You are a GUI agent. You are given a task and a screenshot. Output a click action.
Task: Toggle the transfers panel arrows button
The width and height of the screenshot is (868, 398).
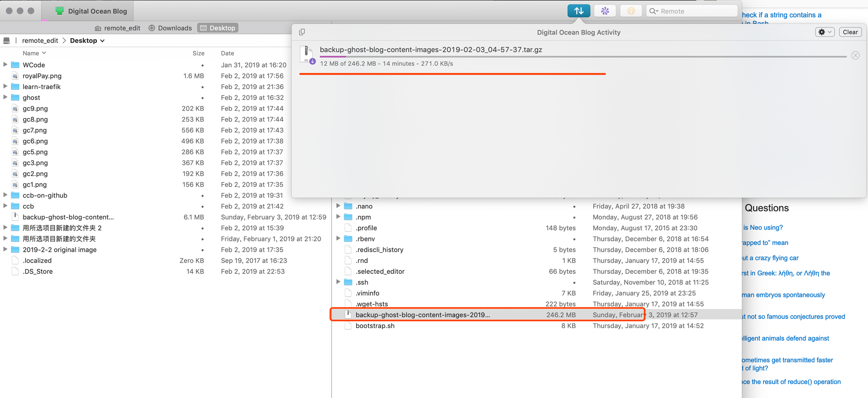coord(579,11)
